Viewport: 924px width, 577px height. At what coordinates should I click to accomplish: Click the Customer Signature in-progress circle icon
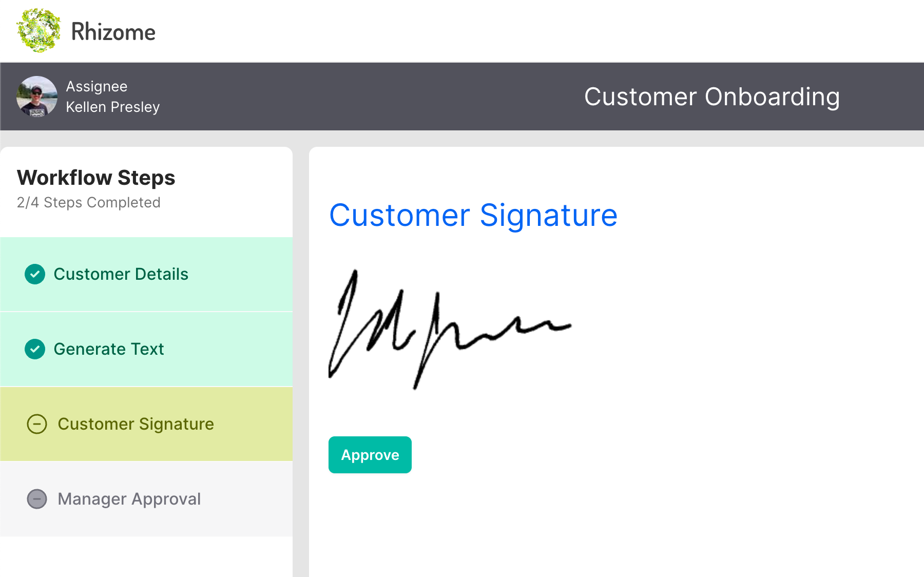37,424
